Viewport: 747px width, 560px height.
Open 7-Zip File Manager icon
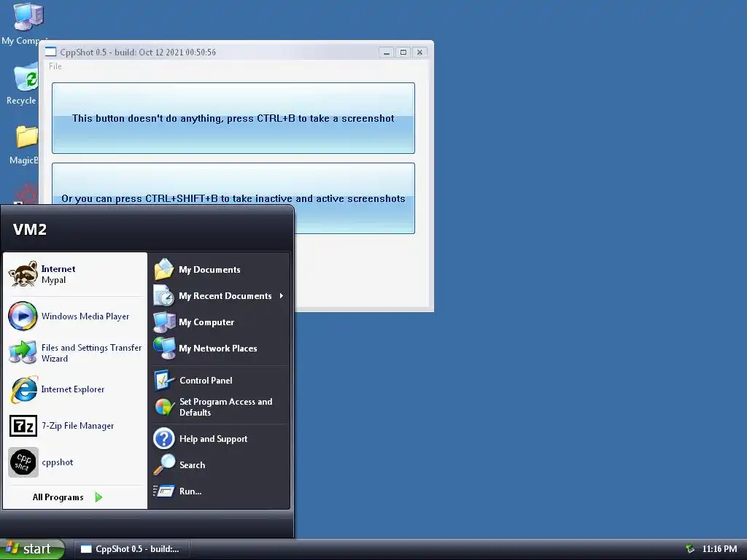(23, 426)
